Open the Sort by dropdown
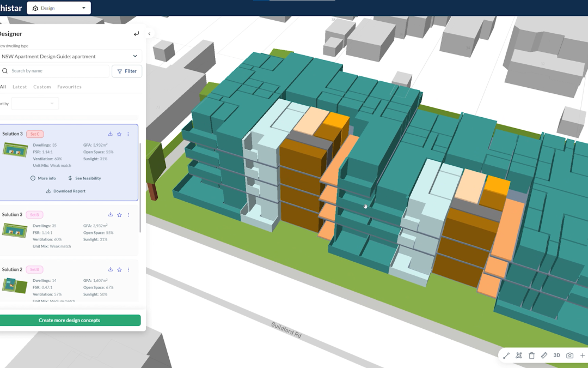588x368 pixels. tap(34, 104)
